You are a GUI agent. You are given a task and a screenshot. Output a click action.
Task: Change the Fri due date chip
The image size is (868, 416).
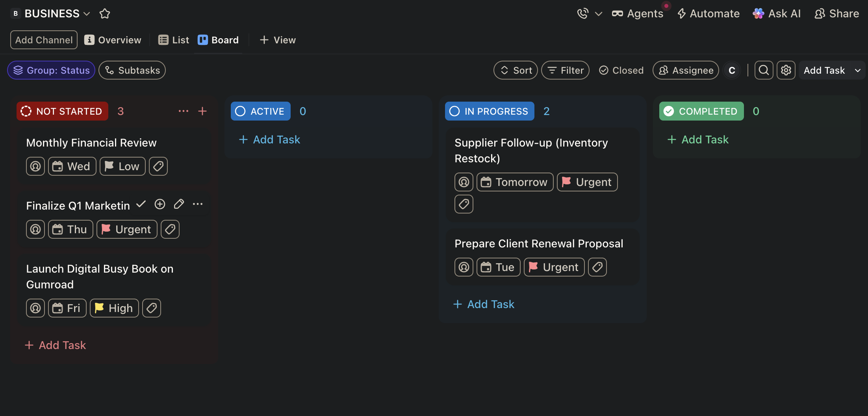click(67, 308)
